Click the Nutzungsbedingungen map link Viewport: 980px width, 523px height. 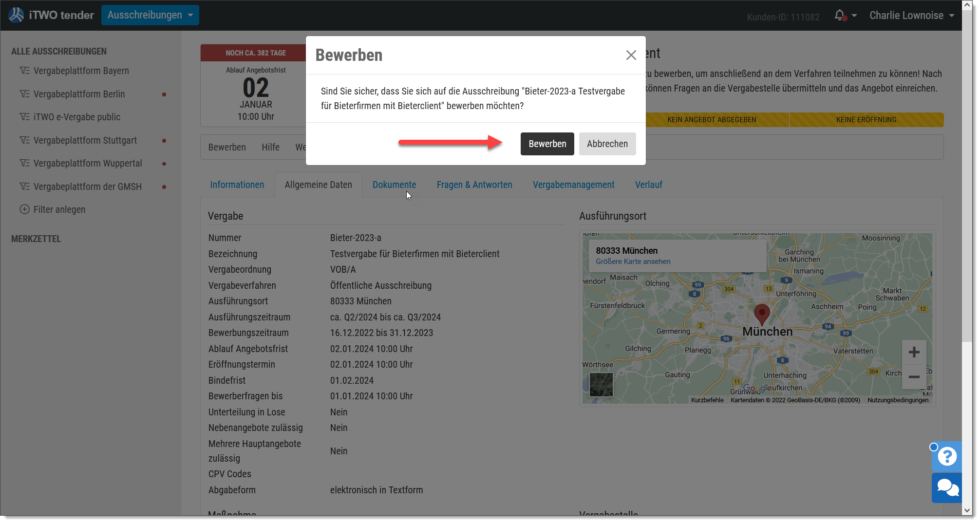[898, 400]
